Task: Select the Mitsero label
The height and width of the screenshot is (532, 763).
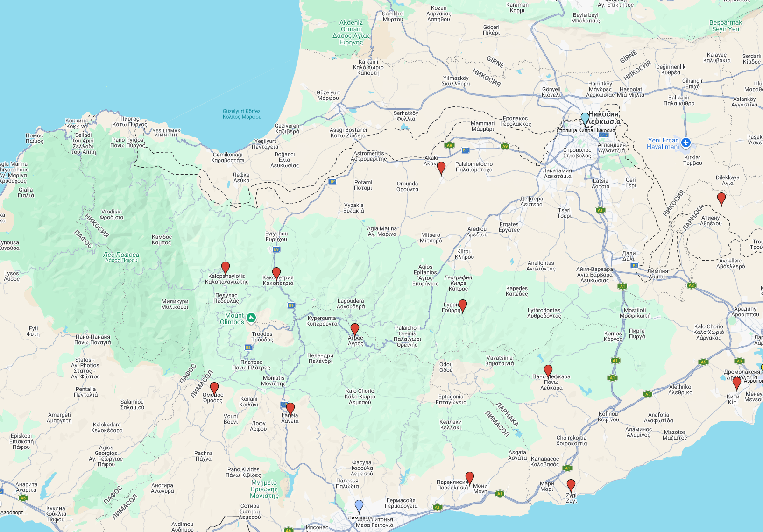Action: pos(431,238)
